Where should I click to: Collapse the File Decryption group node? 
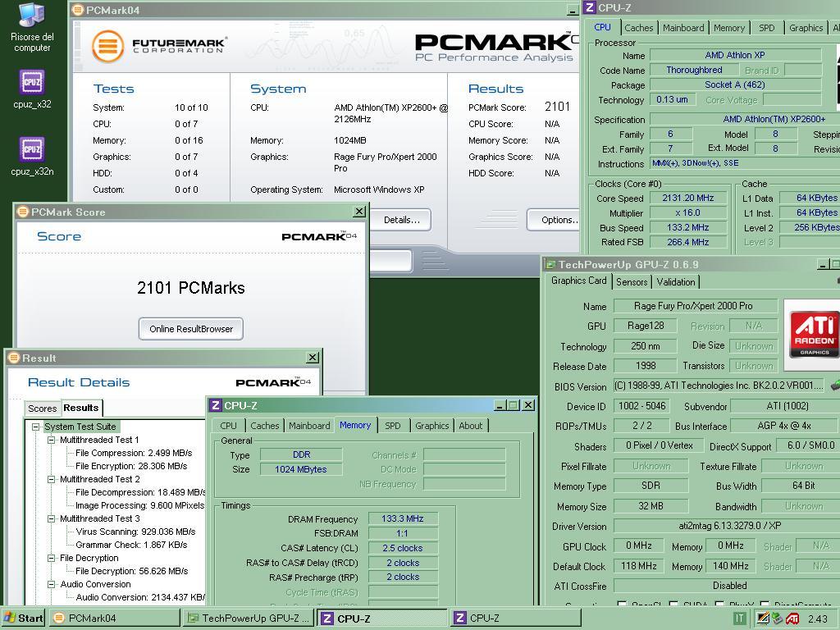coord(51,558)
